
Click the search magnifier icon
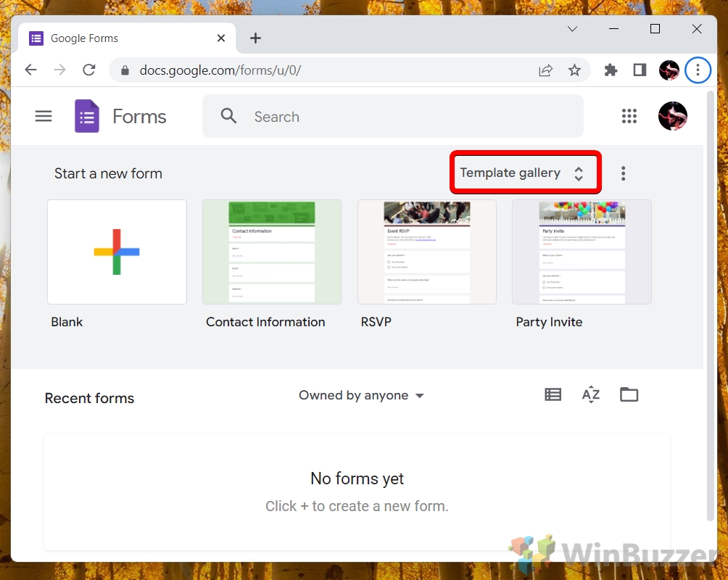click(228, 116)
